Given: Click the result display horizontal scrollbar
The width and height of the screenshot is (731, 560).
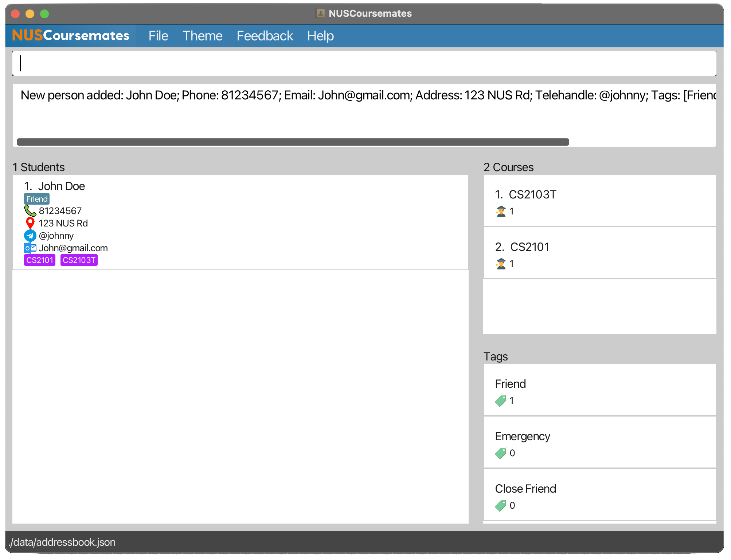Looking at the screenshot, I should tap(293, 142).
